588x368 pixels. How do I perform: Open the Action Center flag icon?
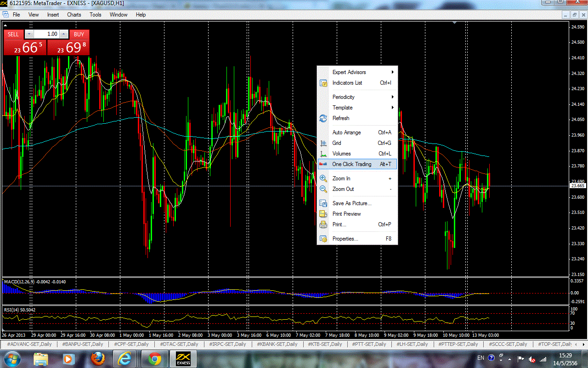pyautogui.click(x=521, y=359)
